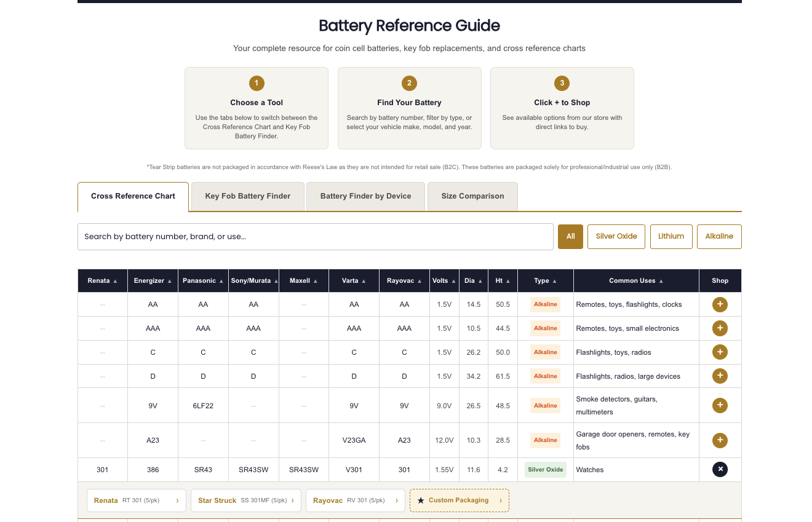Sort by the Maxell column header

point(304,280)
